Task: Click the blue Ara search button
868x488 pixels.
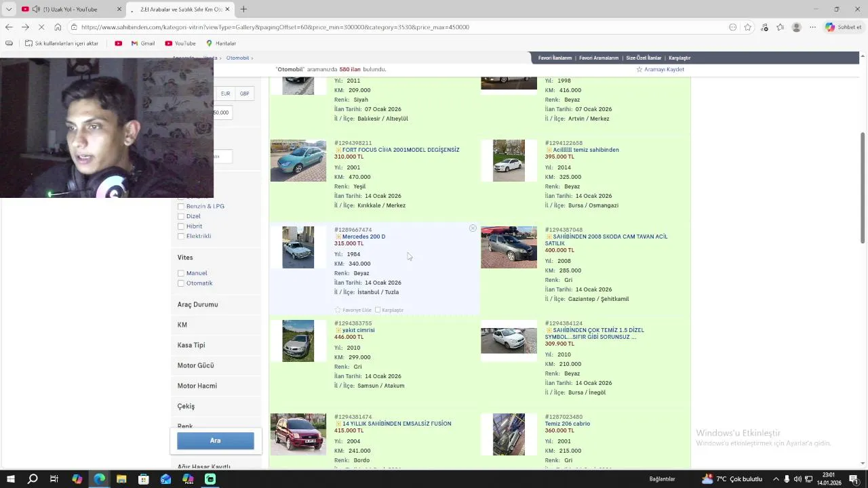Action: point(216,441)
